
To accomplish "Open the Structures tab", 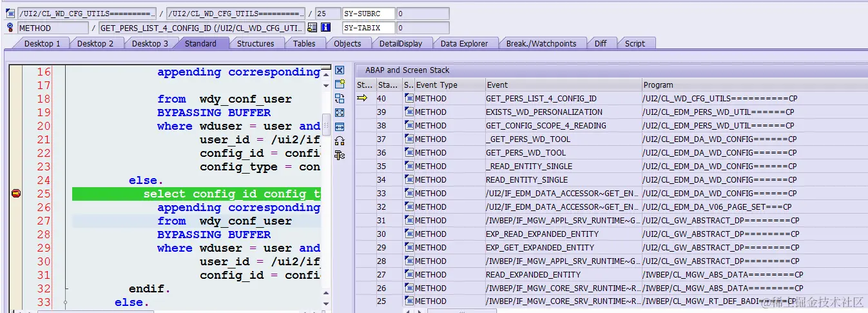I will click(x=256, y=43).
